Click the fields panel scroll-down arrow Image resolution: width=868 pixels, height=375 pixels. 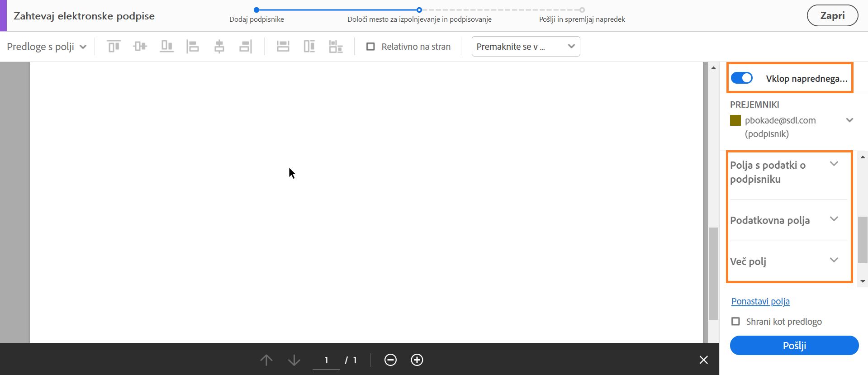coord(863,281)
